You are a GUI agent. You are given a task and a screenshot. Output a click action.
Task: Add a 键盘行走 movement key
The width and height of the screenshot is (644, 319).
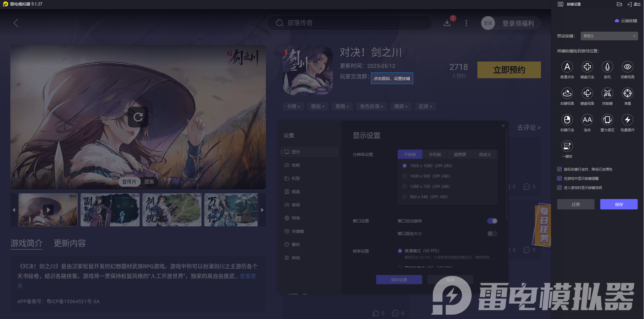click(x=587, y=67)
